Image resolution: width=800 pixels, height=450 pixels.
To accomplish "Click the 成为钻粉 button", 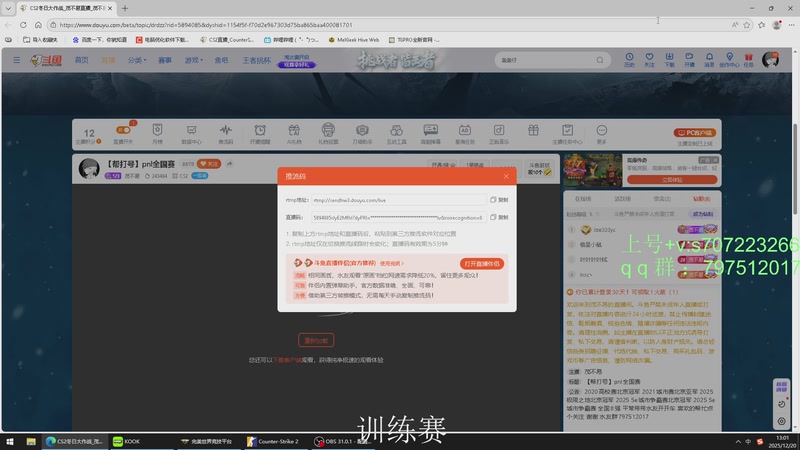I will 703,214.
